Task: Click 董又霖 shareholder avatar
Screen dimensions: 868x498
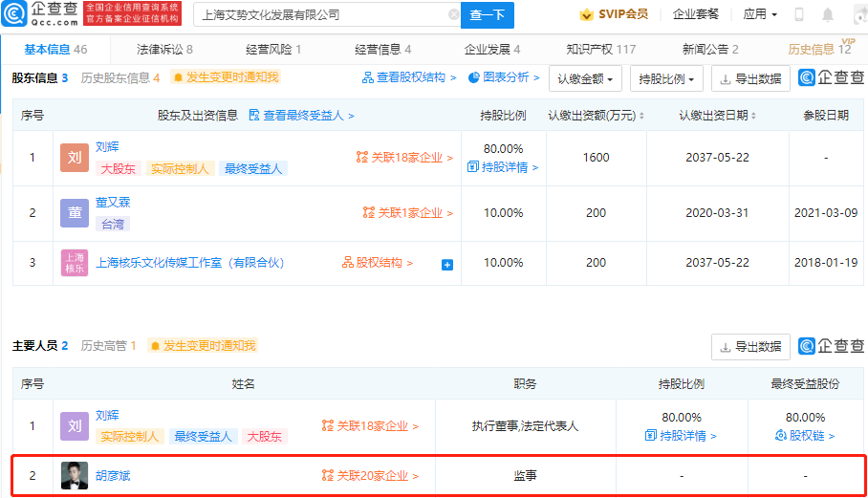Action: point(75,213)
